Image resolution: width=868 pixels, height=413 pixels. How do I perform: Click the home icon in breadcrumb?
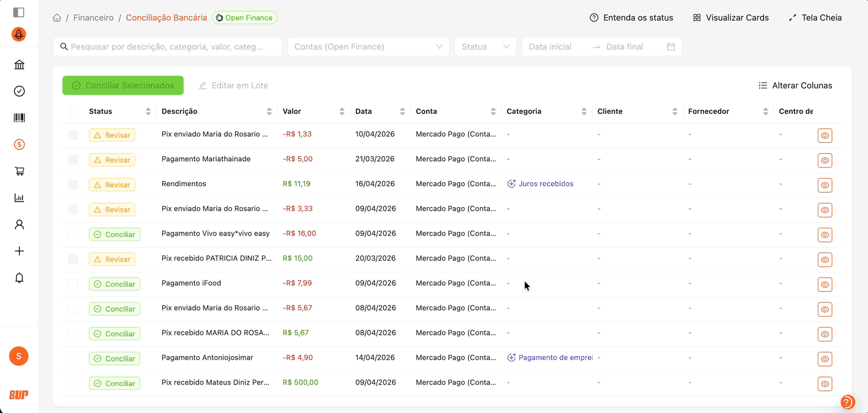coord(57,18)
